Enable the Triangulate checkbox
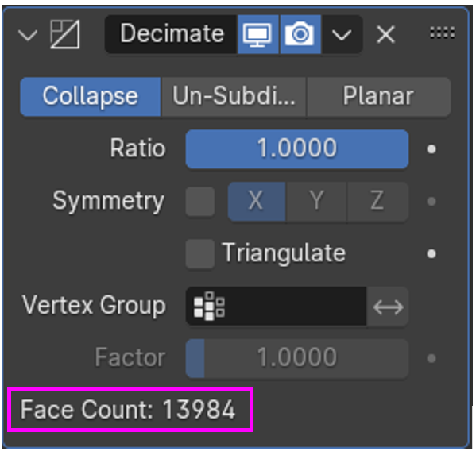476x459 pixels. pyautogui.click(x=200, y=253)
